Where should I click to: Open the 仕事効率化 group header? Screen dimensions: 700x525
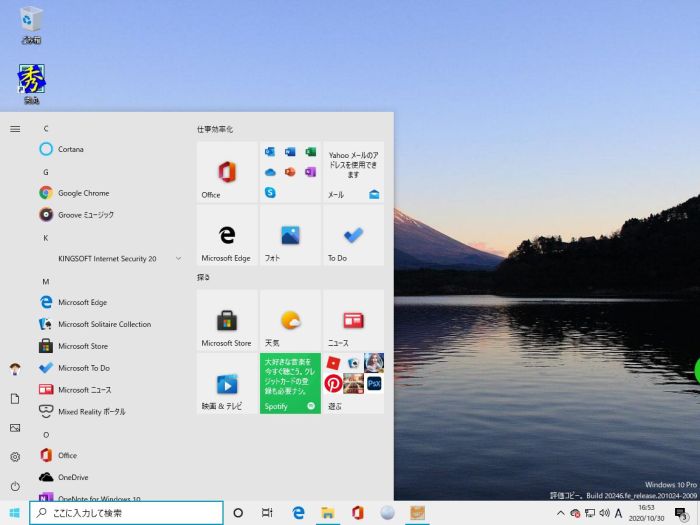click(x=215, y=130)
